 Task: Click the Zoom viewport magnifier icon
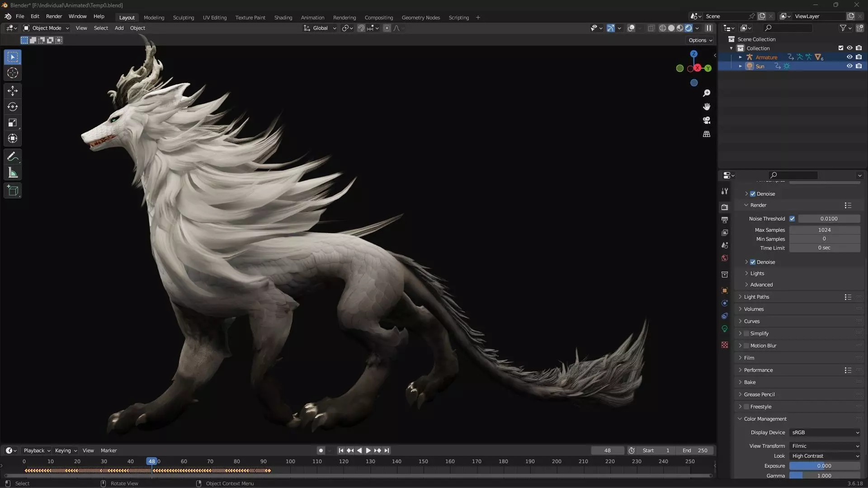coord(707,93)
